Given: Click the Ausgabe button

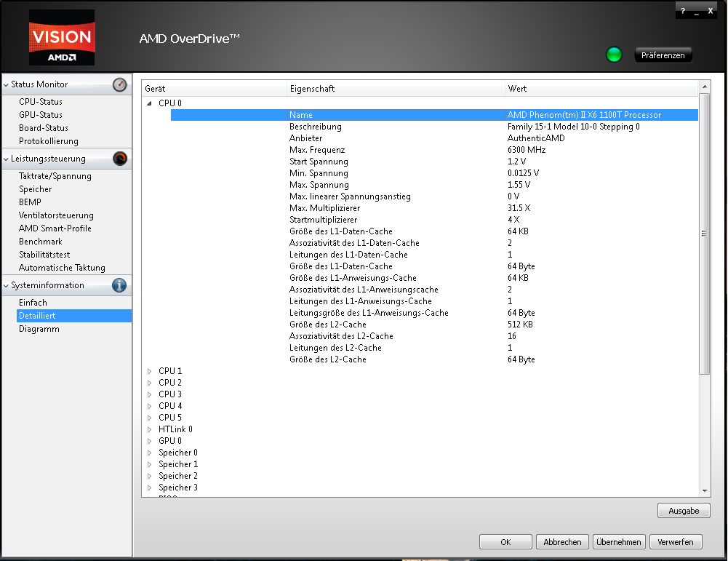Looking at the screenshot, I should (684, 511).
